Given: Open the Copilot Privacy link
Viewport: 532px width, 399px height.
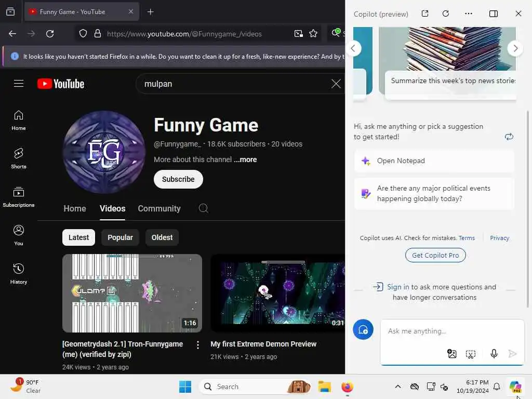Looking at the screenshot, I should tap(499, 238).
